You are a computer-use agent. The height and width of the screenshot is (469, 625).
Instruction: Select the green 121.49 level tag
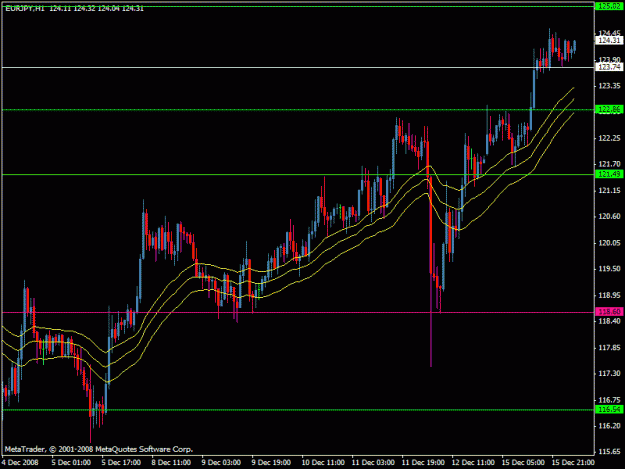[x=609, y=174]
